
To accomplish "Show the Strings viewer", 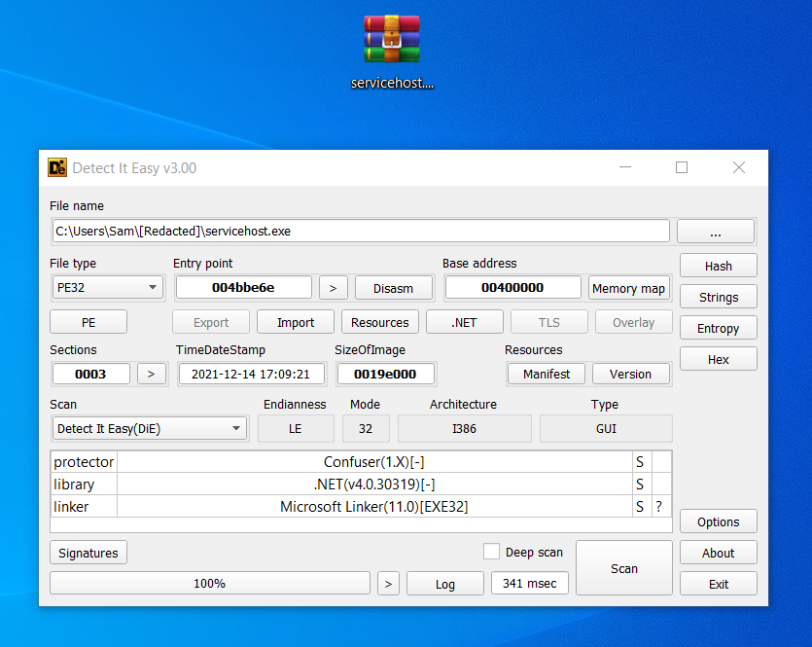I will (718, 298).
